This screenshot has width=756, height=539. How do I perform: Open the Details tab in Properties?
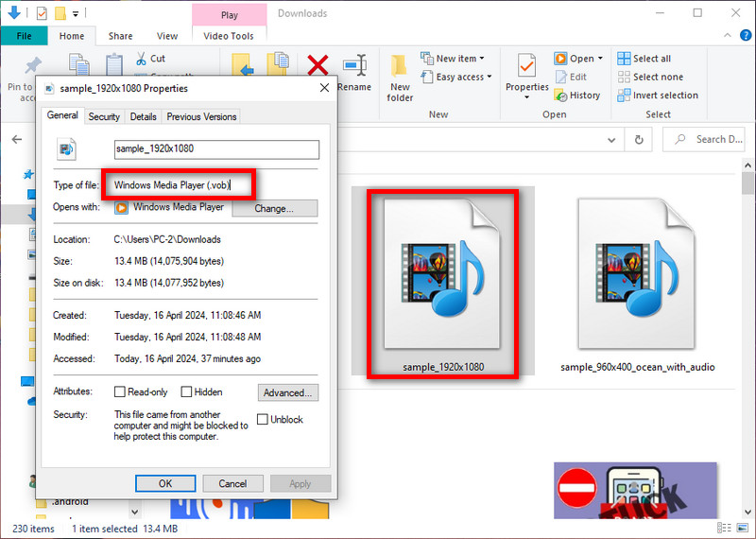pos(144,116)
